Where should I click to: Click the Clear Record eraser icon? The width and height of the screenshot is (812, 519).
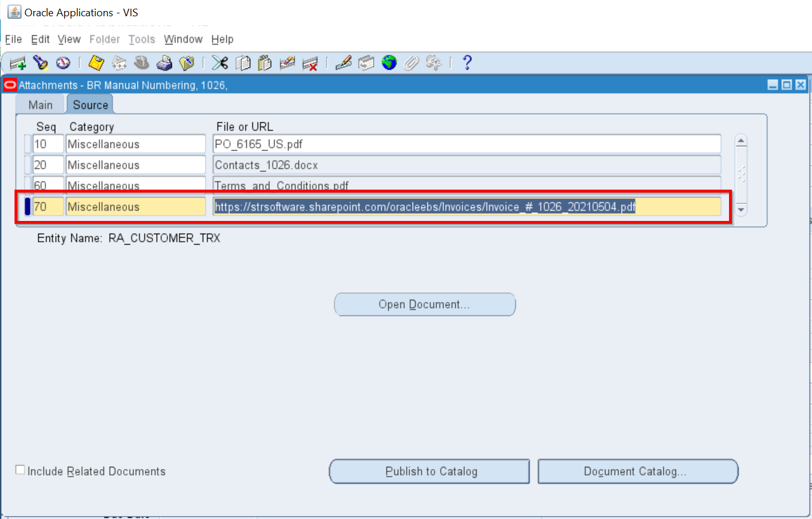click(x=287, y=63)
